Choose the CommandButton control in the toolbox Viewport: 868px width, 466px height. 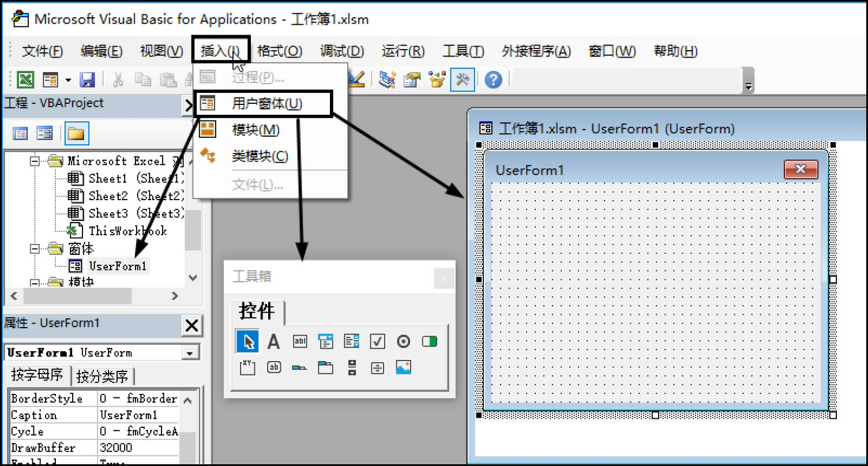[273, 367]
